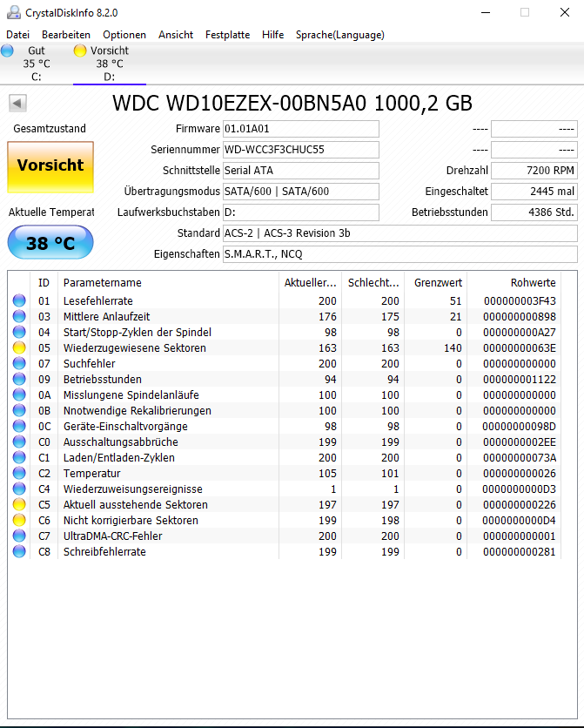This screenshot has width=584, height=728.
Task: Click the Aktueller... column header
Action: coord(311,283)
